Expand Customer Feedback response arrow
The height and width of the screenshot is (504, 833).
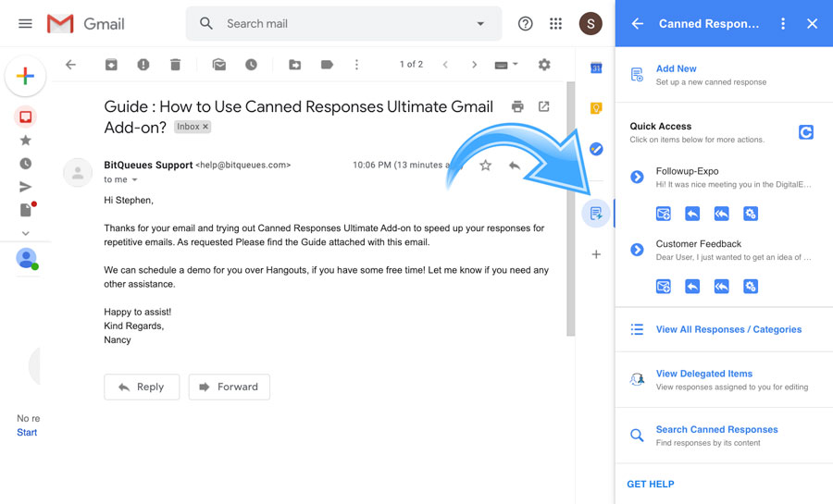(x=637, y=250)
